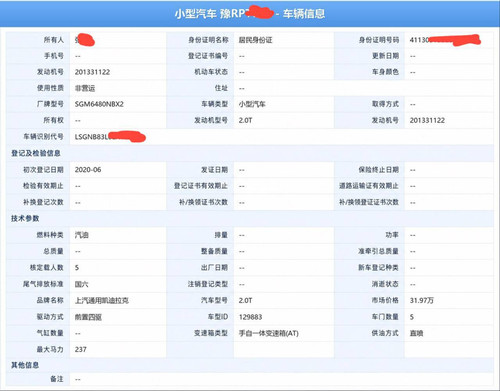Screen dimensions: 500x391
Task: Select the 功率 label
Action: [x=392, y=235]
